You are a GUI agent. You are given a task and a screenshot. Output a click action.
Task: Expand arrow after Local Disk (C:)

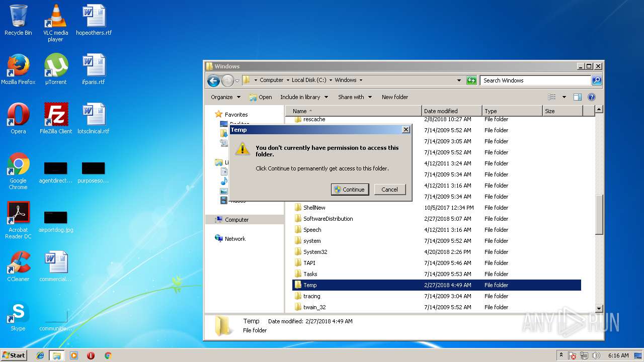click(331, 80)
